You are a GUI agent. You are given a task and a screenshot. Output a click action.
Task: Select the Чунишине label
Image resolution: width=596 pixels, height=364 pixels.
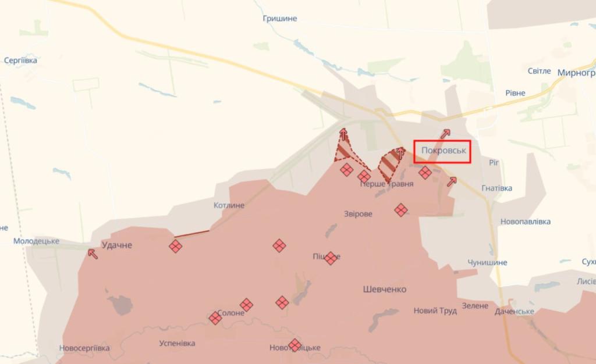[487, 262]
